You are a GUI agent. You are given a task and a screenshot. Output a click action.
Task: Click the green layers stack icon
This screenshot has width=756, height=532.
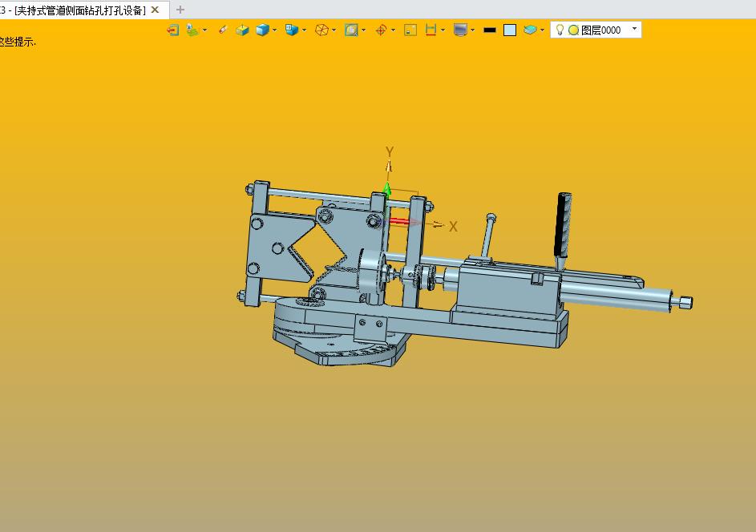[530, 30]
